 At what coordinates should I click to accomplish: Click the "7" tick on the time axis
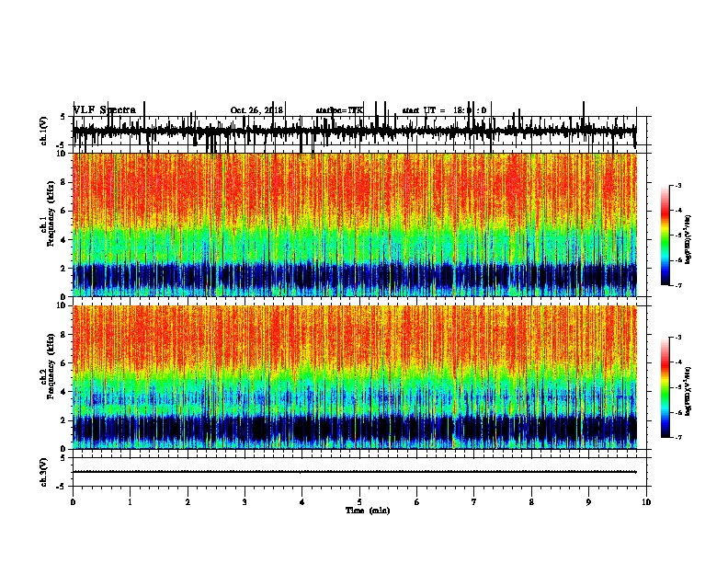coord(474,502)
